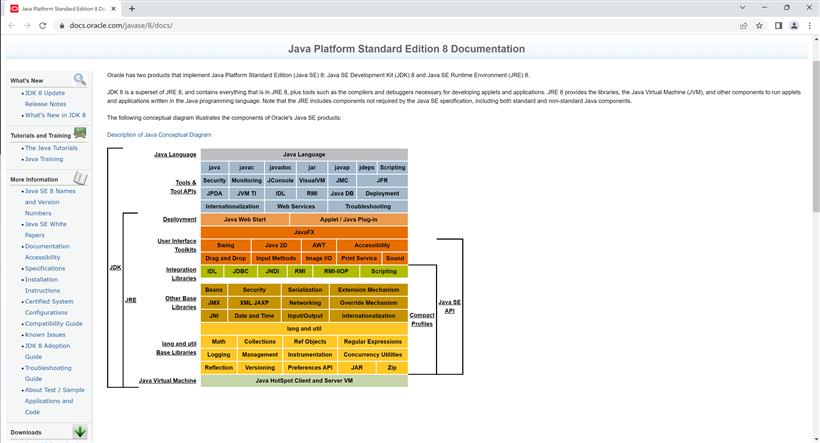The image size is (820, 443).
Task: Open a new browser tab
Action: 132,8
